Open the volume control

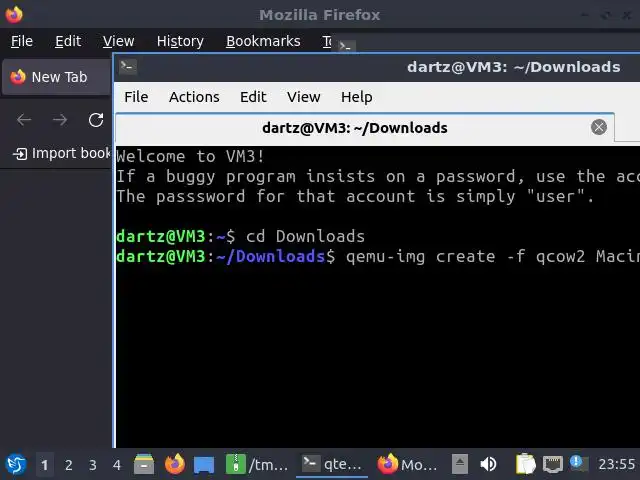[488, 464]
